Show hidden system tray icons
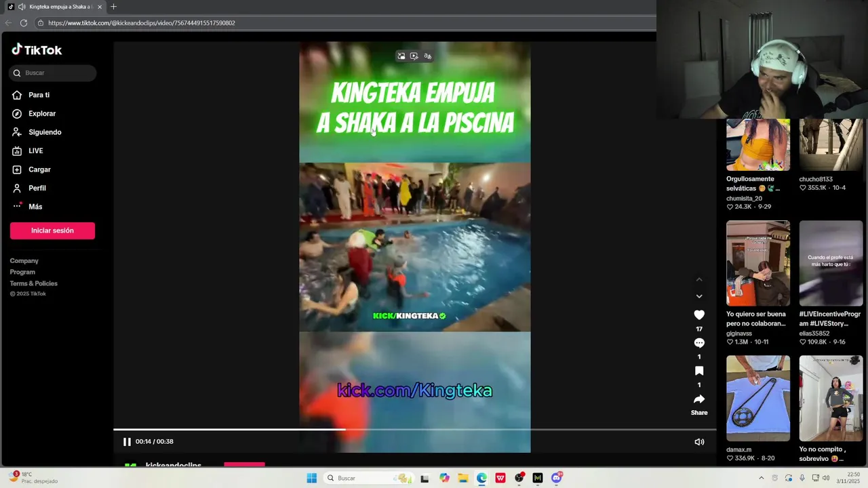 [762, 478]
